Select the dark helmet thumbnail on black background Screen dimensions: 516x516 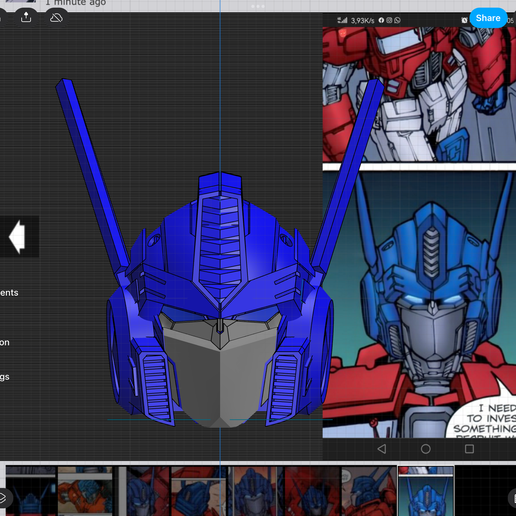(x=31, y=491)
